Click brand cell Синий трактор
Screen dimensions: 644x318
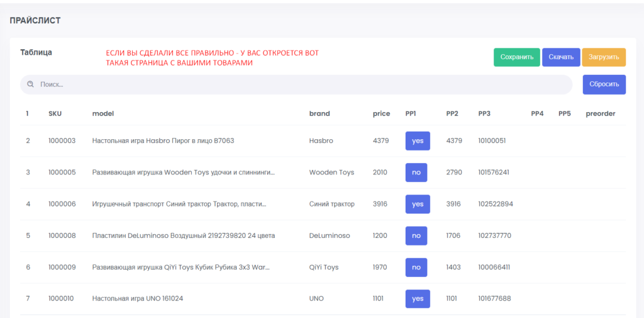click(332, 204)
